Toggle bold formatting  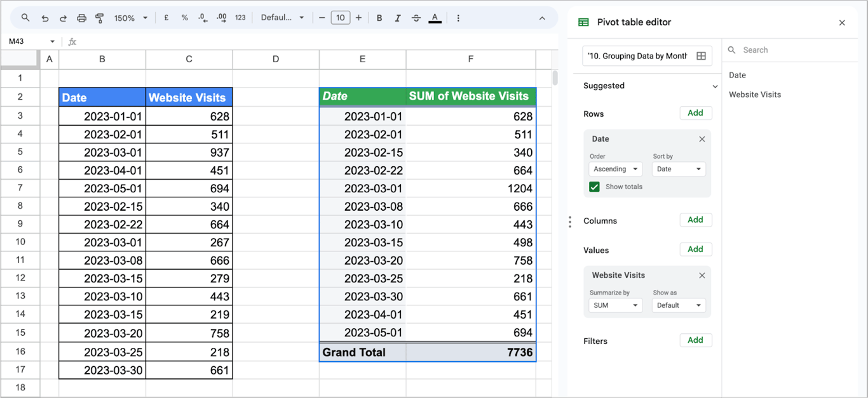(379, 18)
